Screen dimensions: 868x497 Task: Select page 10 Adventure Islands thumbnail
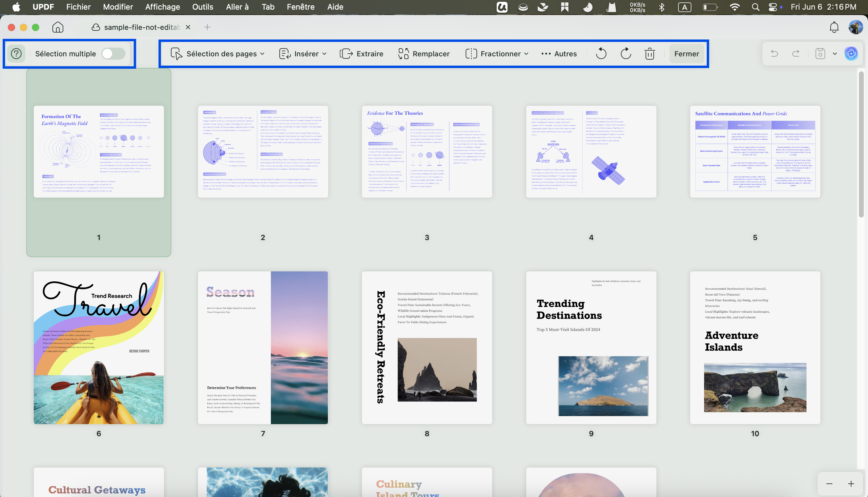(x=755, y=348)
